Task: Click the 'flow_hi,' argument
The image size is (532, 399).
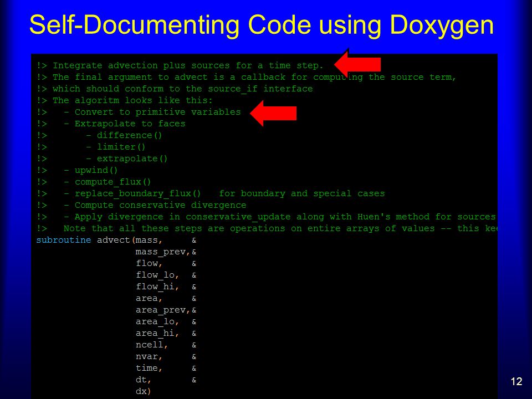Action: [157, 287]
